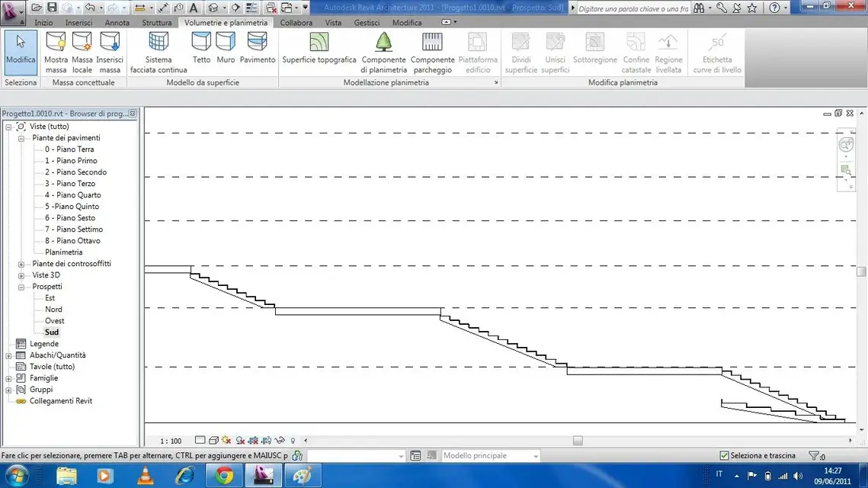Screen dimensions: 868x488
Task: Open the Inizio ribbon tab
Action: point(43,23)
